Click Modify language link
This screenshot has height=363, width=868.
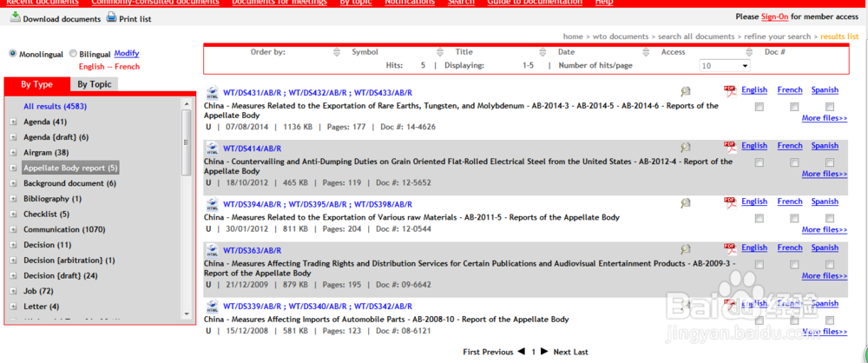(127, 53)
